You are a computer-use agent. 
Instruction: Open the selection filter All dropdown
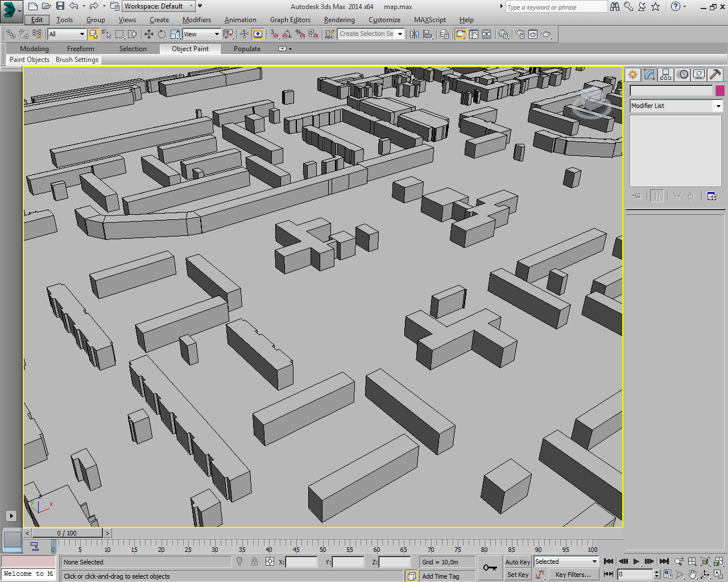coord(67,34)
